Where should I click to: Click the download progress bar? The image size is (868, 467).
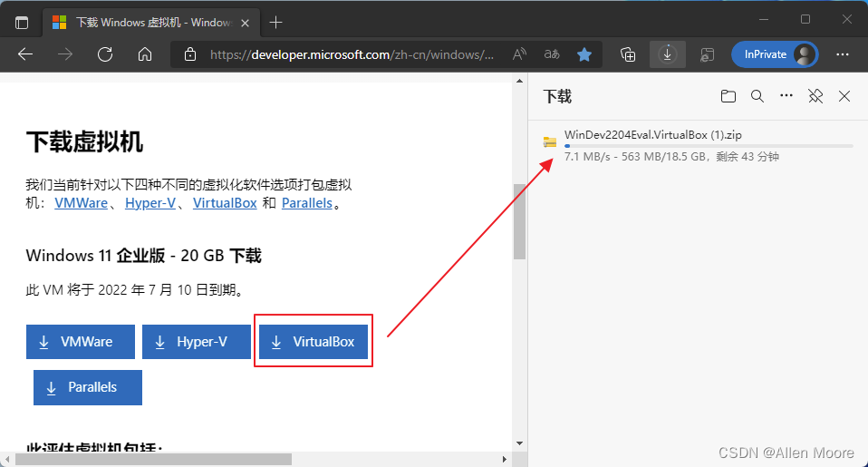(709, 146)
